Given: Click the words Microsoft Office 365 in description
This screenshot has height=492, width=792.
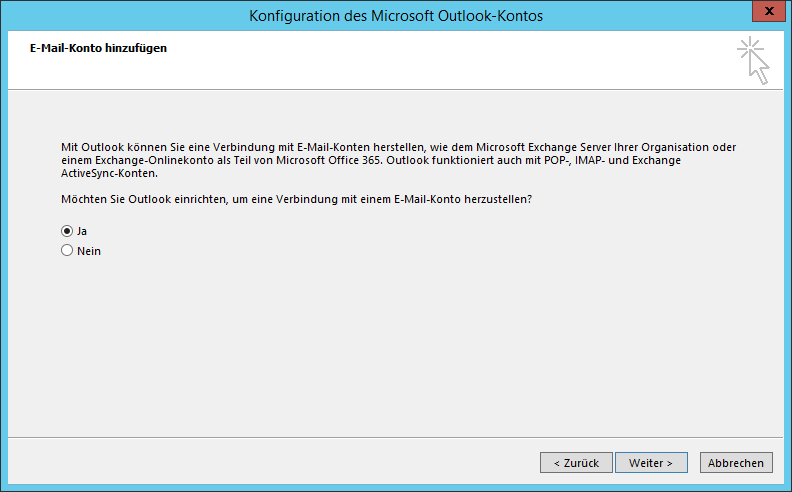Looking at the screenshot, I should pyautogui.click(x=328, y=160).
